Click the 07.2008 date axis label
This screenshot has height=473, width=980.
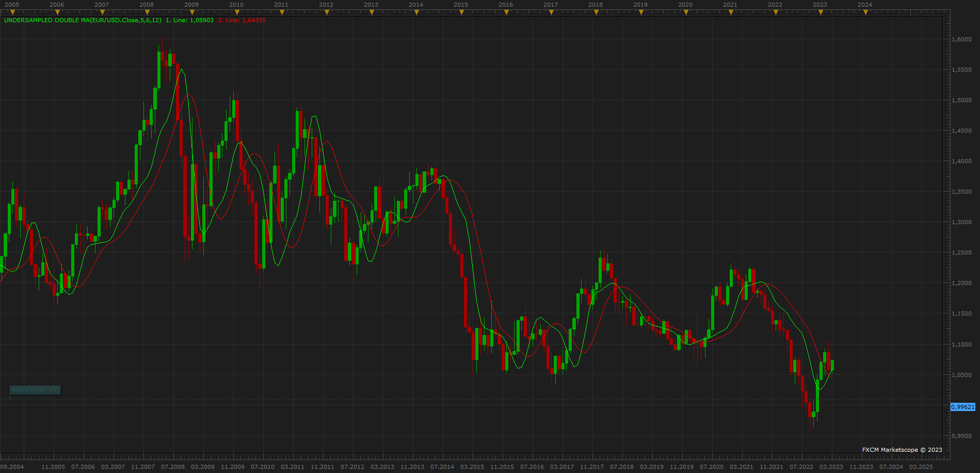coord(173,467)
